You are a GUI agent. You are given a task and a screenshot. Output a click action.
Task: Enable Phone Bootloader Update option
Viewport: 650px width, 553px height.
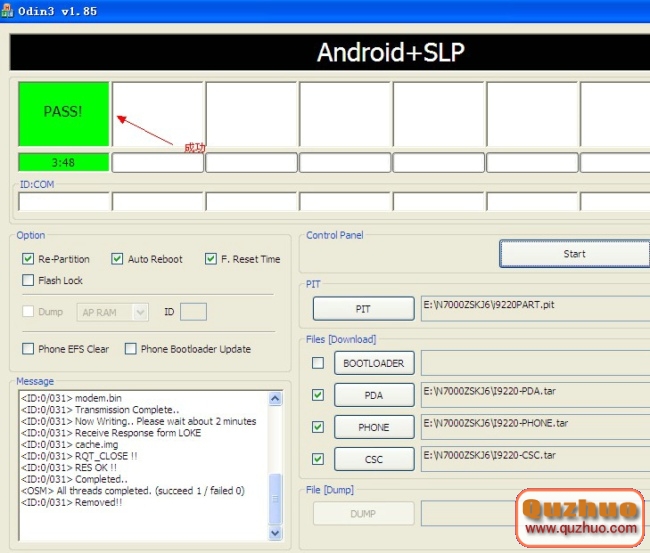tap(131, 349)
